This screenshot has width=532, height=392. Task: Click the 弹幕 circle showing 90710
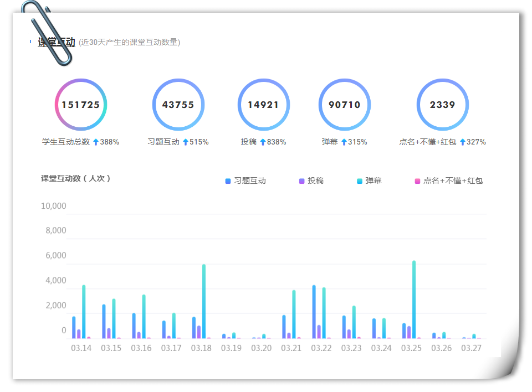(344, 105)
